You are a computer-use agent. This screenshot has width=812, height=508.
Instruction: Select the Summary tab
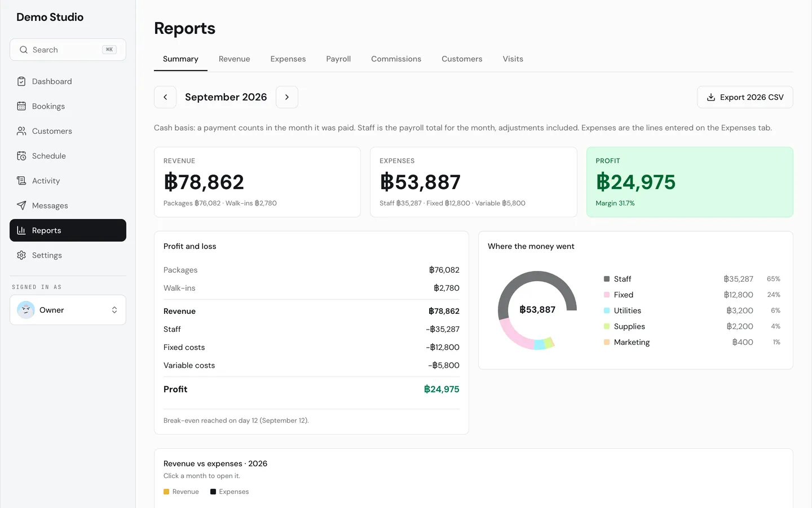180,59
